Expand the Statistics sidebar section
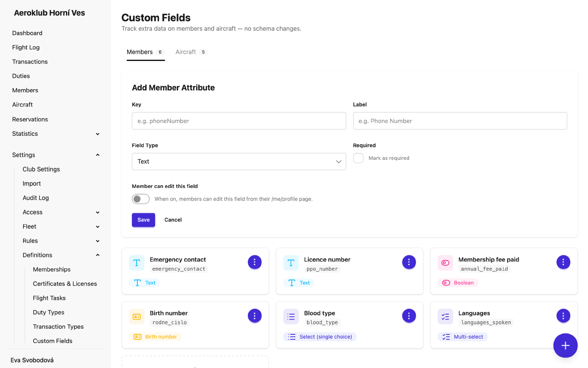This screenshot has width=588, height=368. point(55,134)
